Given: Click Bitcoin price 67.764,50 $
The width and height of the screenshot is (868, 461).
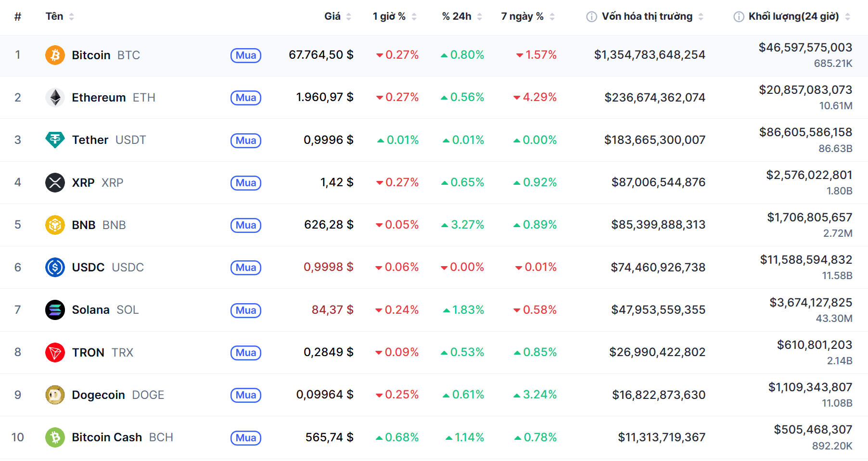Looking at the screenshot, I should [321, 55].
